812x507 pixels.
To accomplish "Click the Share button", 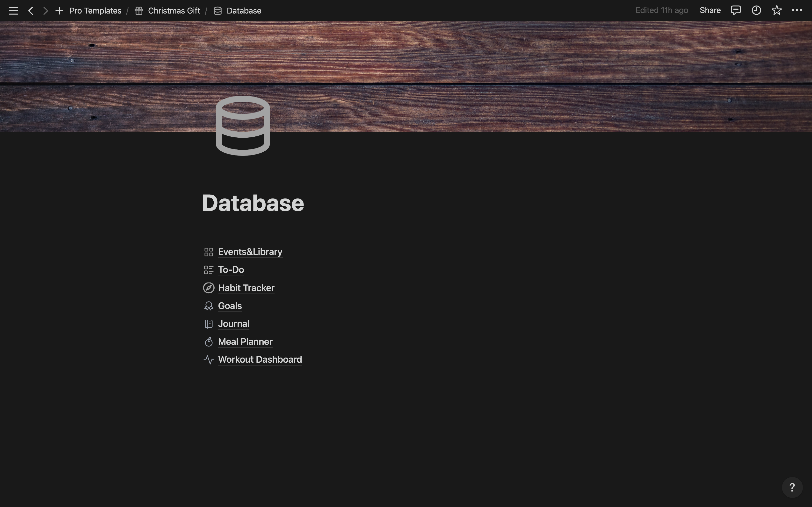I will (710, 10).
